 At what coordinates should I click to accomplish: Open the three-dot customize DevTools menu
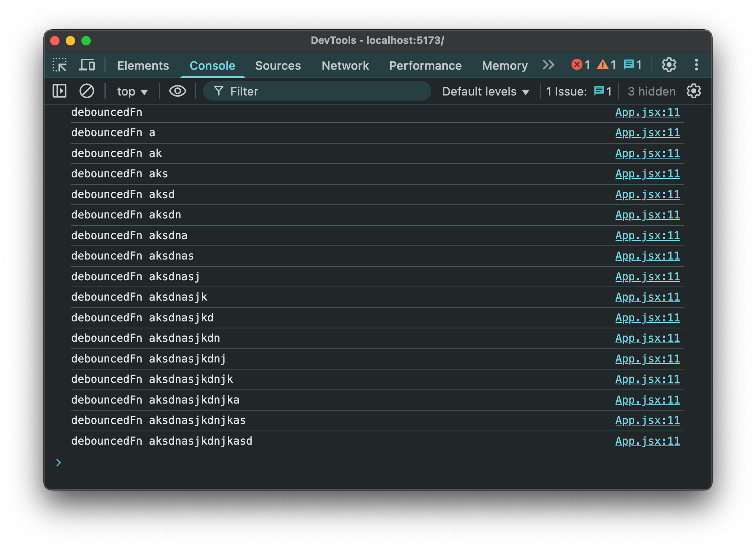(696, 65)
